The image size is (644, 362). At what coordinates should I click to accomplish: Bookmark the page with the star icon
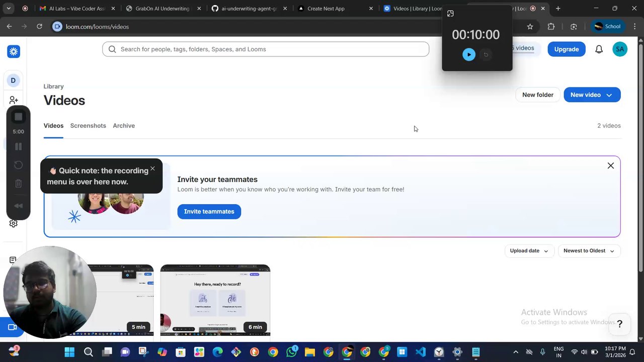[530, 27]
